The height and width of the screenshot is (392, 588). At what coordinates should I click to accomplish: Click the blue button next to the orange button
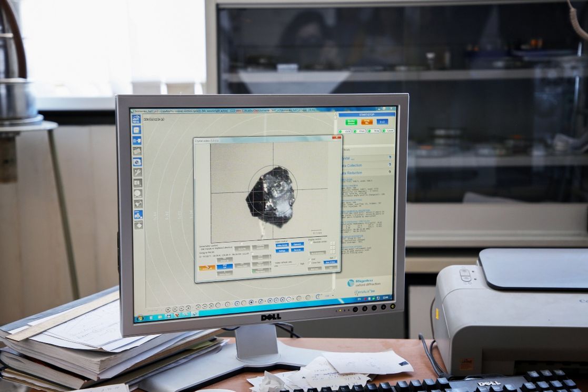[x=225, y=267]
